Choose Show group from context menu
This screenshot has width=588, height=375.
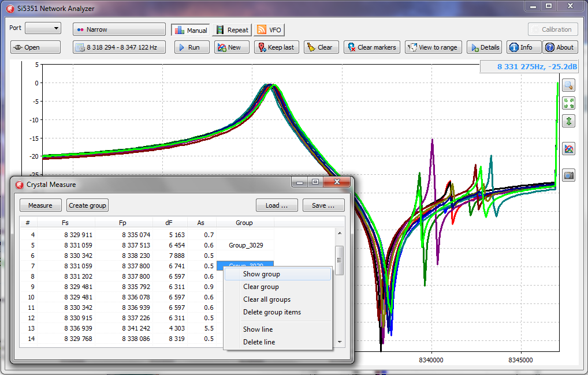(x=261, y=274)
